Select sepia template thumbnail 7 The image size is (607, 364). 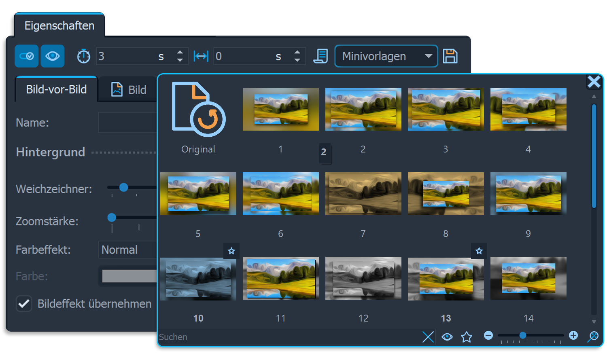pyautogui.click(x=363, y=194)
